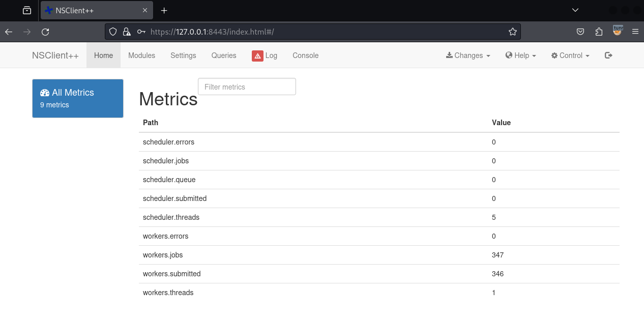Click the sign-out icon in navbar

608,55
